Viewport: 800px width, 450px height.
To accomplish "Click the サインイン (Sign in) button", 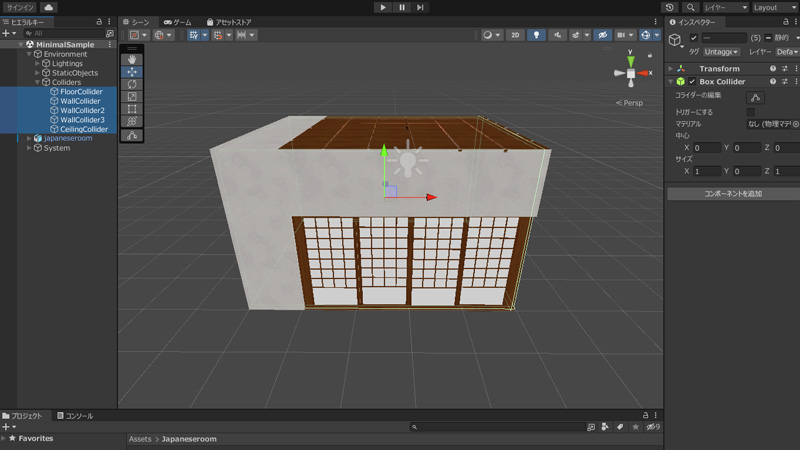I will click(19, 7).
